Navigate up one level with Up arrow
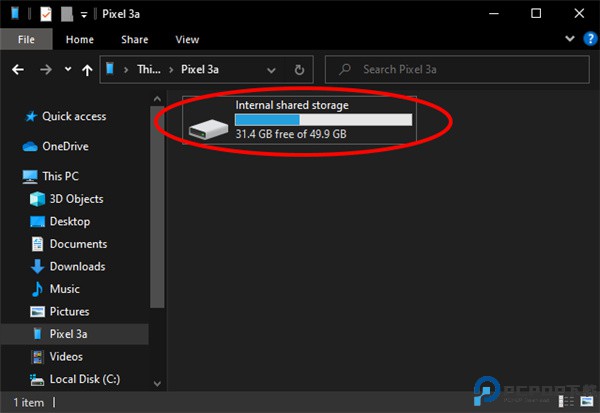 point(88,70)
